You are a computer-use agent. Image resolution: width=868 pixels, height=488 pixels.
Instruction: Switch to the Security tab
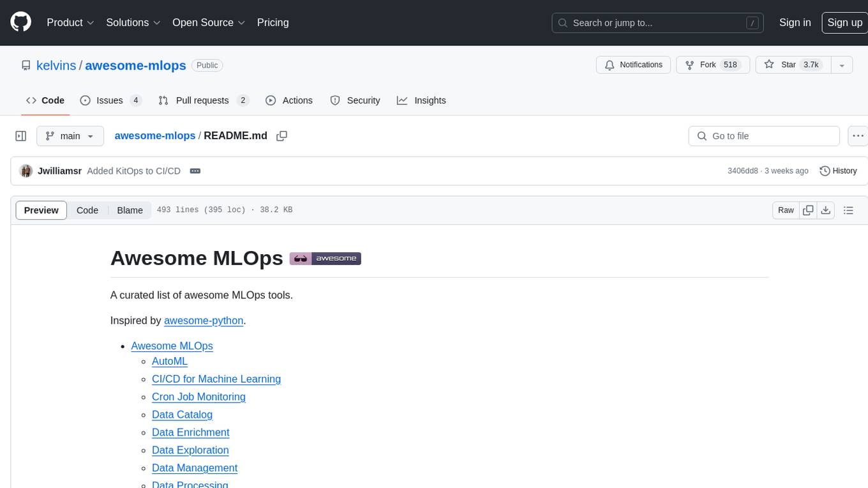[355, 100]
